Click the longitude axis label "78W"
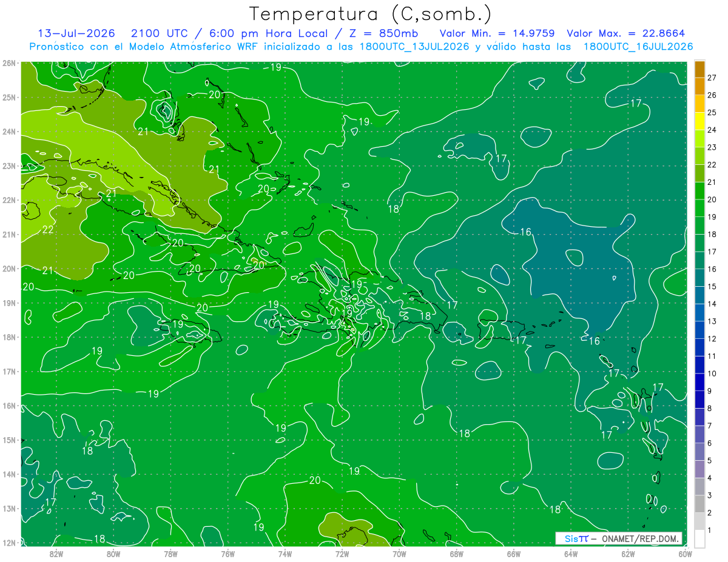 [170, 553]
